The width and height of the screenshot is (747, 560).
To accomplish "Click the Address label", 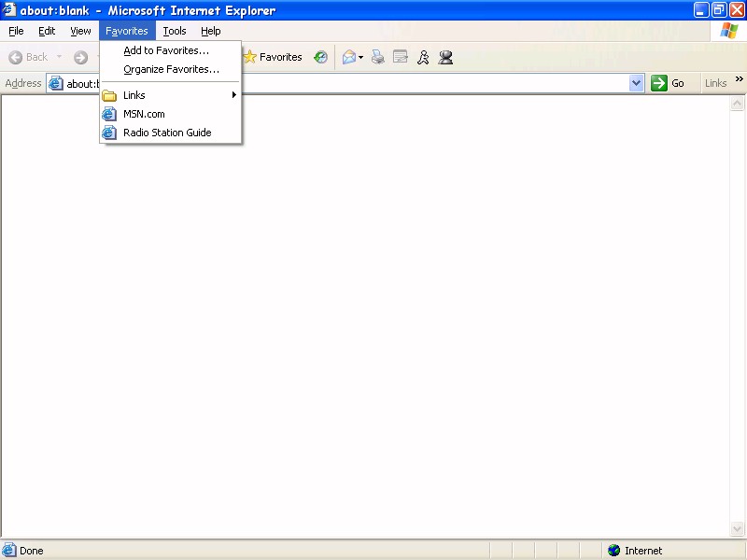I will pos(22,83).
